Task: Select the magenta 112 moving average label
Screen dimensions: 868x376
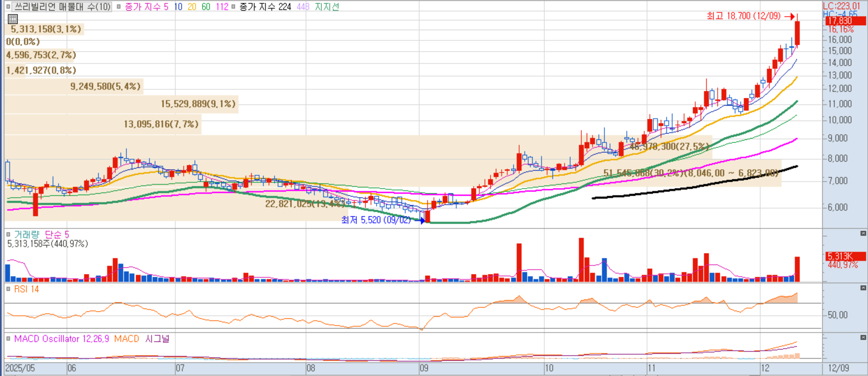Action: coord(222,7)
